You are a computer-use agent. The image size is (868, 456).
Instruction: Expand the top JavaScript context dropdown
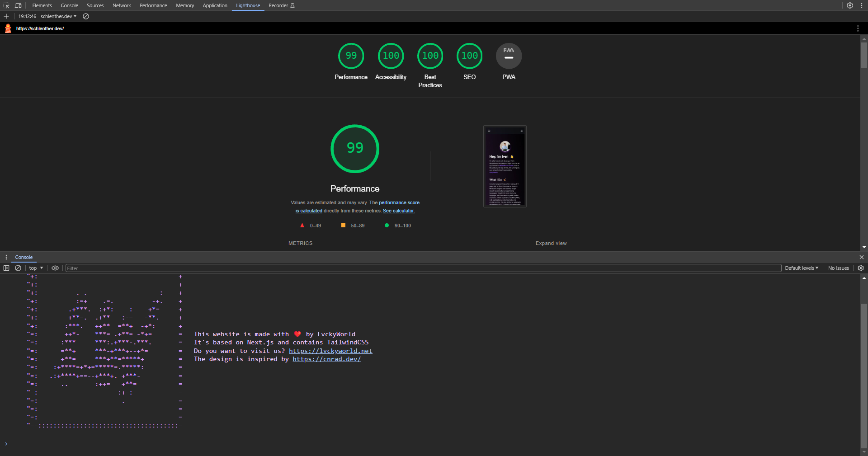(x=36, y=268)
